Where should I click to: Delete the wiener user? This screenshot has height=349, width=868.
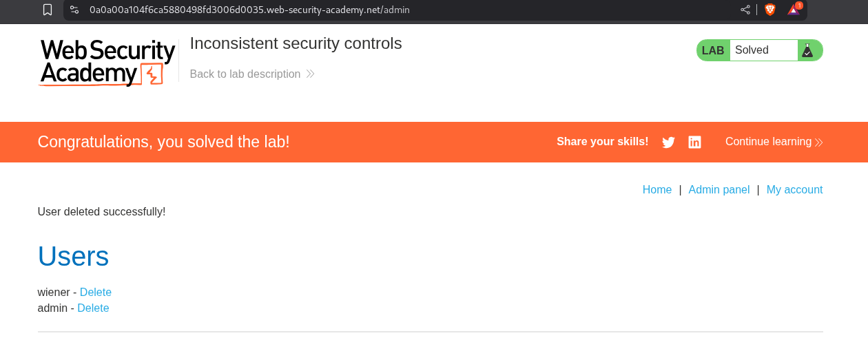pyautogui.click(x=96, y=292)
